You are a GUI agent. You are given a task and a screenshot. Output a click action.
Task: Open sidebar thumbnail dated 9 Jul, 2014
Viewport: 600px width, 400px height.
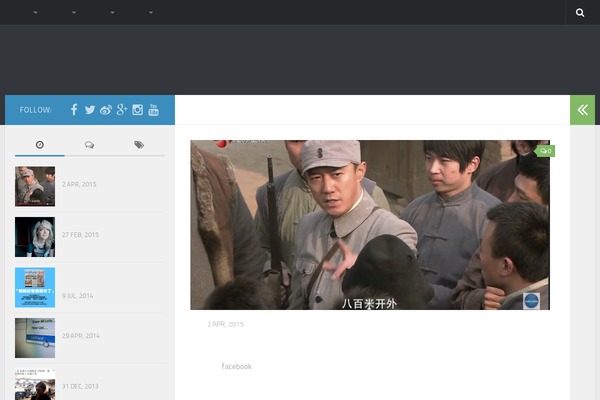pos(35,287)
